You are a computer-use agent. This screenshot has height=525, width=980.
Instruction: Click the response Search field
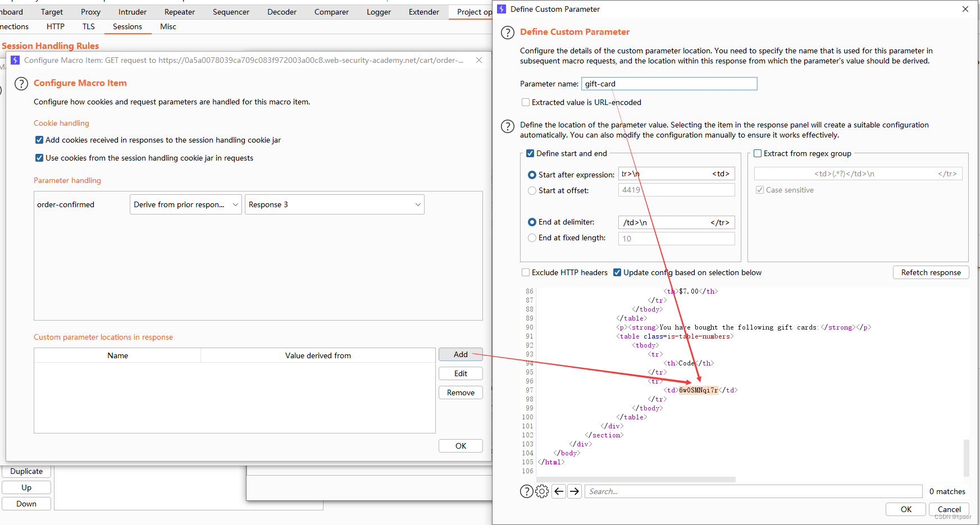pos(753,491)
